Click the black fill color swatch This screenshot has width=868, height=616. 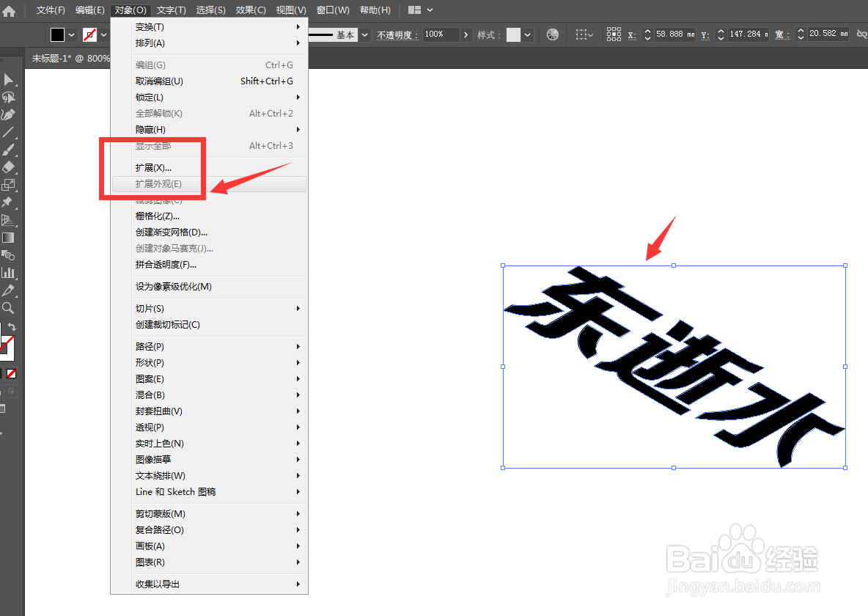pos(58,35)
